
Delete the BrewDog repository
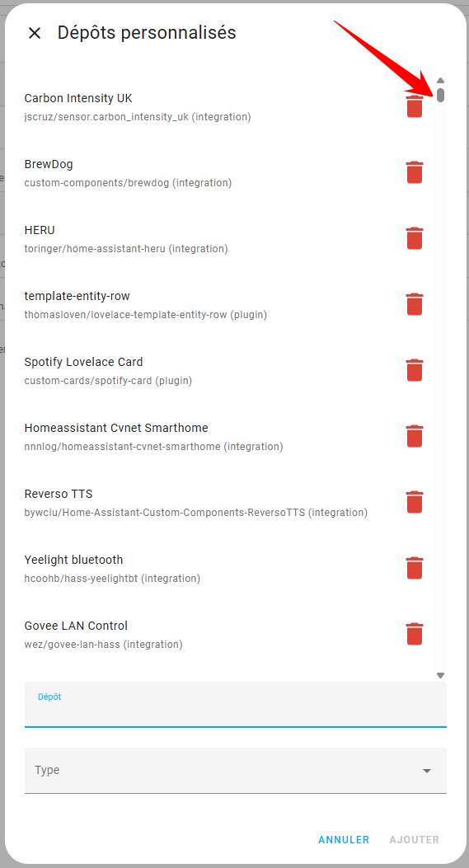414,172
